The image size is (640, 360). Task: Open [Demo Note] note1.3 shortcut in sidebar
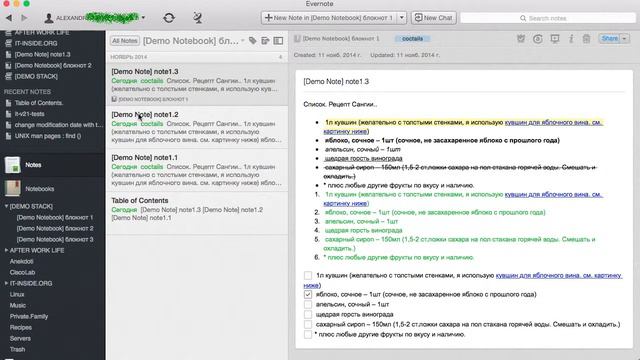[x=42, y=54]
